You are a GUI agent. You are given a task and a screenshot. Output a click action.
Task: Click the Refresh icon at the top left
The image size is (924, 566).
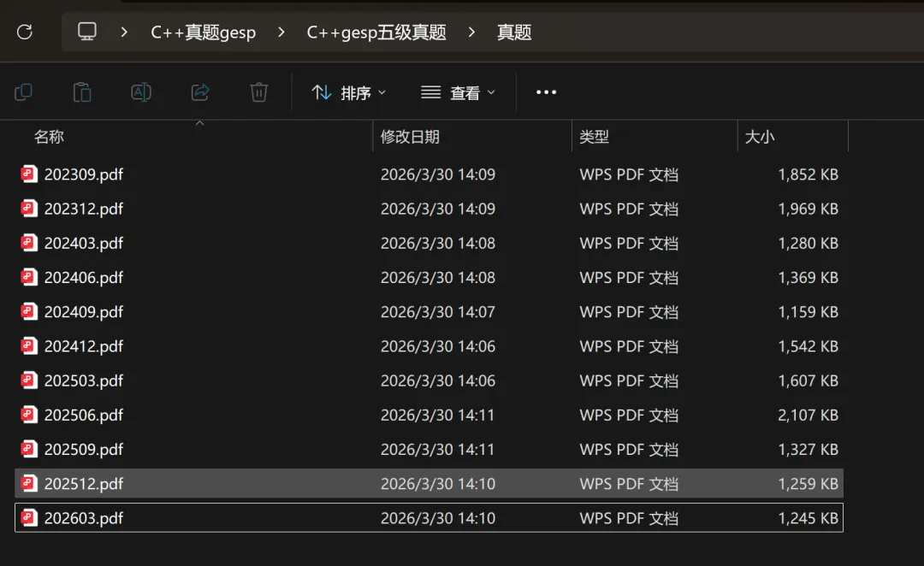click(x=25, y=32)
